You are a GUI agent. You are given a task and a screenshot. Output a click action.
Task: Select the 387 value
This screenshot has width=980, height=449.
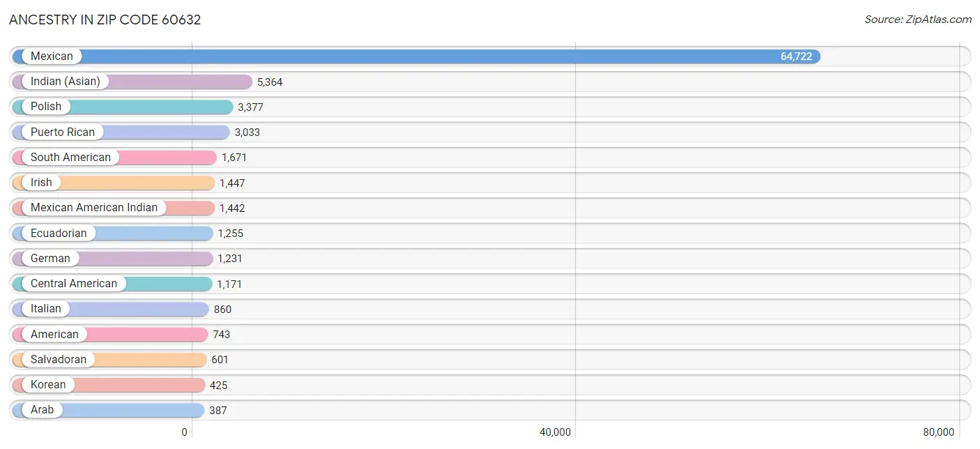[x=218, y=410]
